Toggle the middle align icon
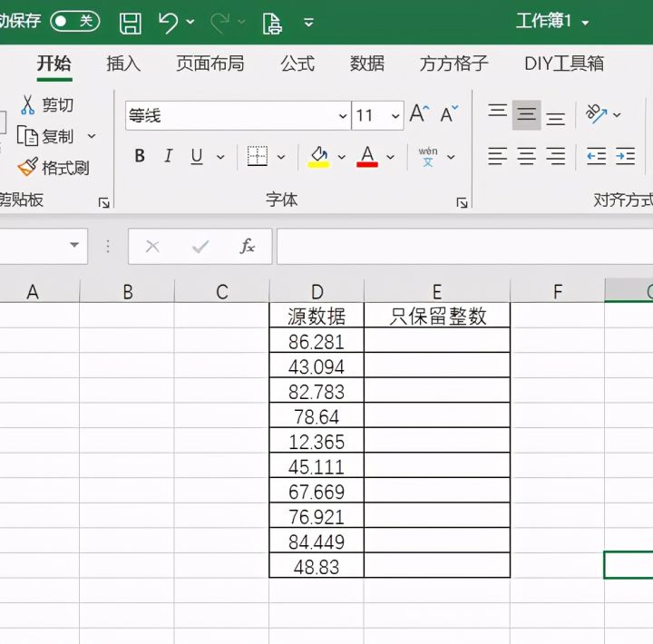This screenshot has width=653, height=644. [526, 115]
